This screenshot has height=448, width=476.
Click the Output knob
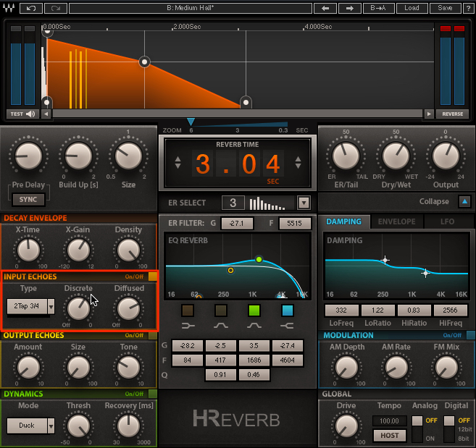[446, 156]
